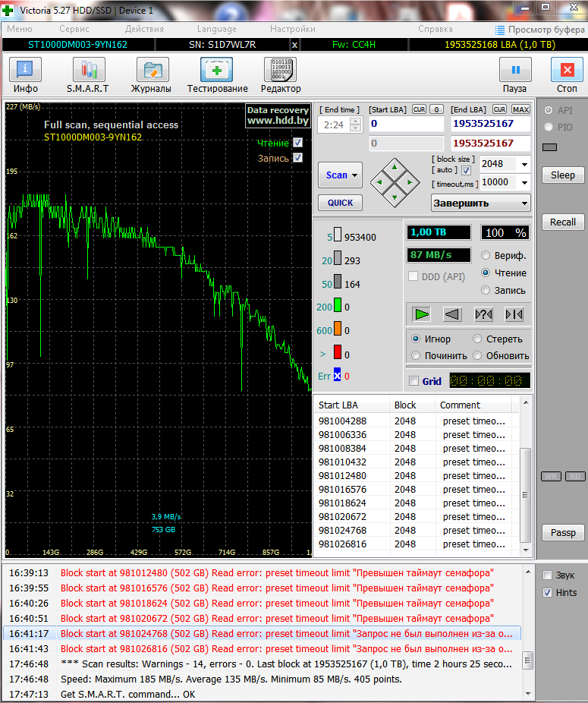Image resolution: width=588 pixels, height=703 pixels.
Task: Click the rewind scan direction button
Action: [452, 314]
